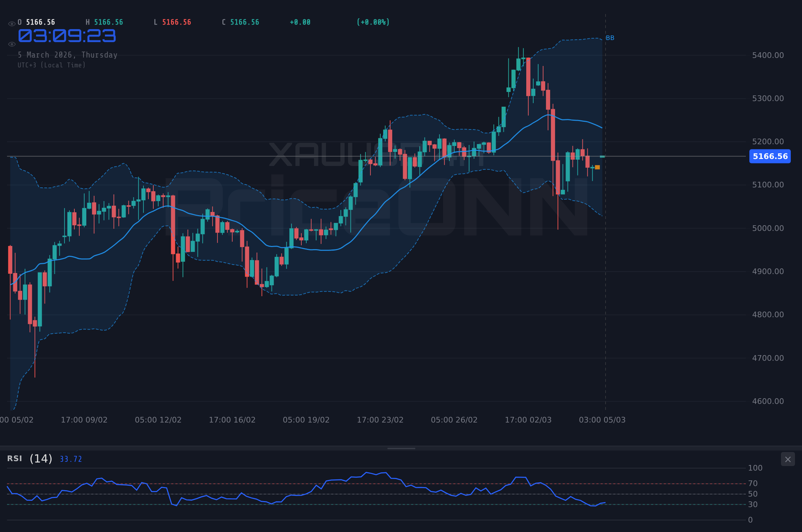Click the 03:00 05/03 time axis label

click(x=602, y=419)
